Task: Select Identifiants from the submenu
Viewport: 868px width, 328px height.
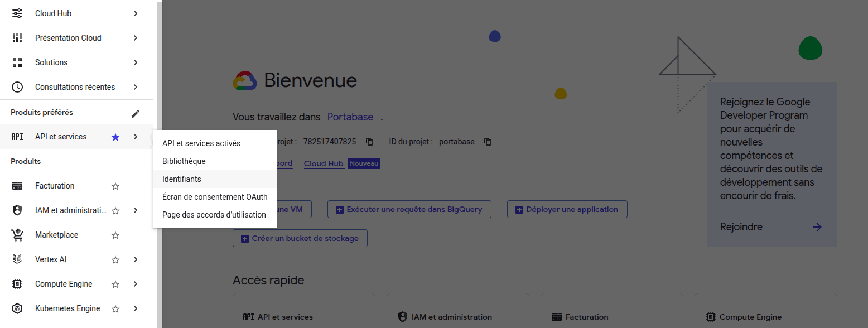Action: tap(181, 179)
